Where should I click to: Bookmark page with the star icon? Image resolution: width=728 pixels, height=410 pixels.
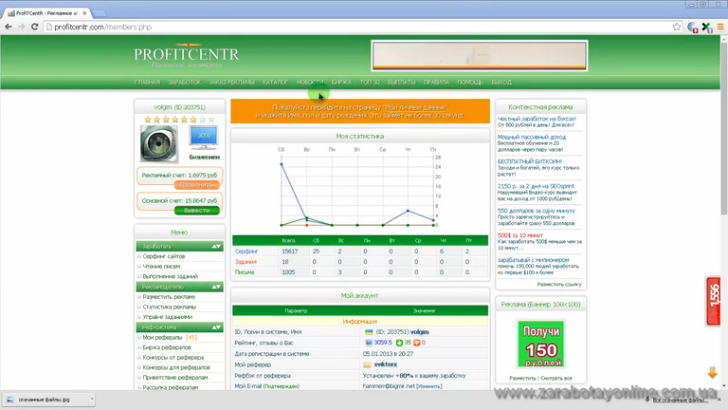click(676, 27)
